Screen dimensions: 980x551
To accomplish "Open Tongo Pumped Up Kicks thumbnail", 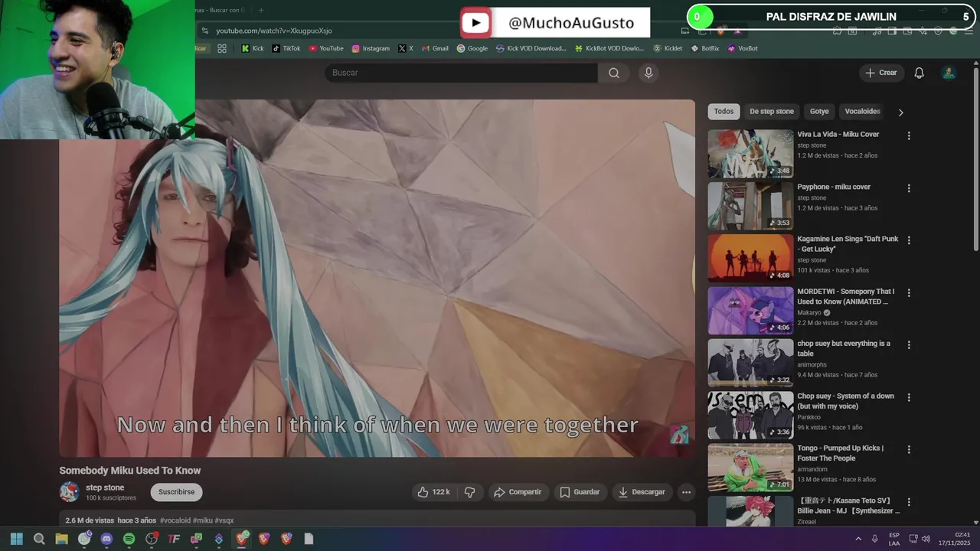I will (x=750, y=468).
